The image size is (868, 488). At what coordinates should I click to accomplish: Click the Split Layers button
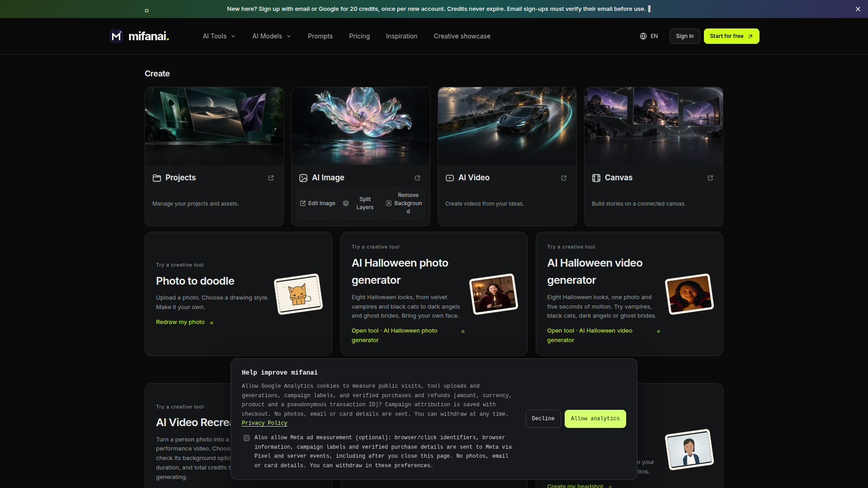360,203
